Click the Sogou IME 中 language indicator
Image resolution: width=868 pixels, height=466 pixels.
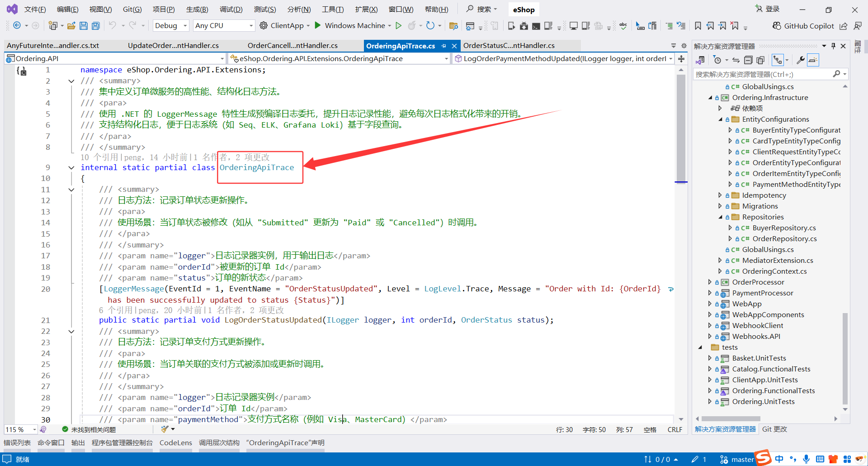(x=779, y=459)
